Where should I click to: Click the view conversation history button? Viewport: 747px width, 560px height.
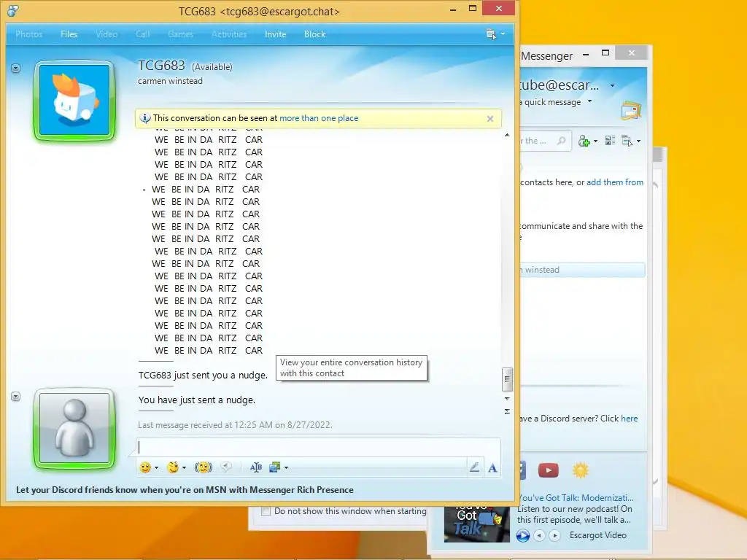tap(507, 411)
